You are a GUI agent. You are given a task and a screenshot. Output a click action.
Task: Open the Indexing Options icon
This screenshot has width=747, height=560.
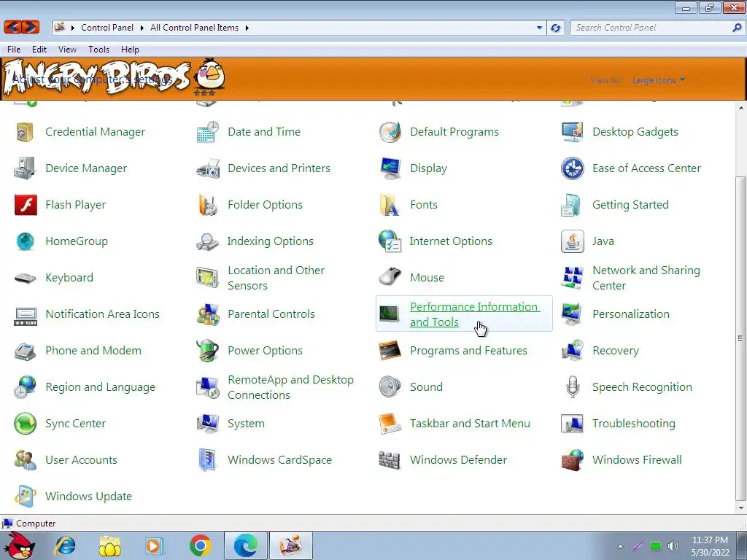207,241
